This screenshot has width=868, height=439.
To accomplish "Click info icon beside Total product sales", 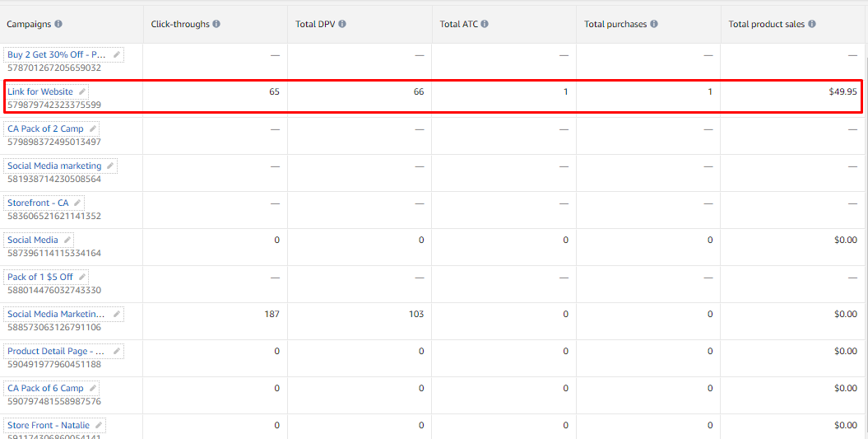I will pyautogui.click(x=812, y=25).
